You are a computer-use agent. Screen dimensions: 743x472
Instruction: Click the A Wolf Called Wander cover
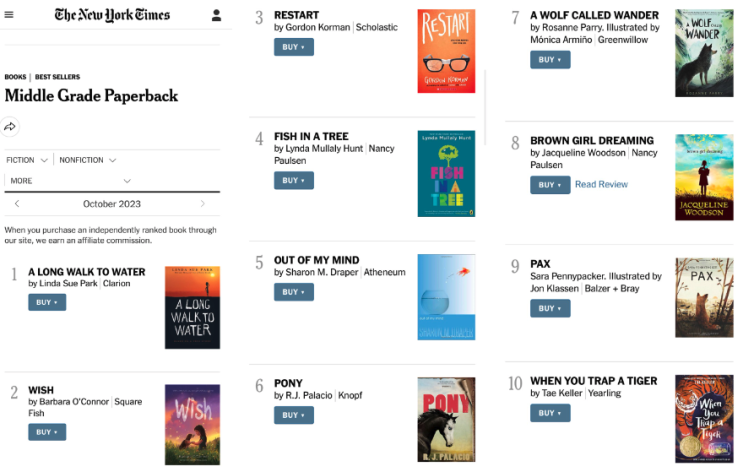(704, 53)
